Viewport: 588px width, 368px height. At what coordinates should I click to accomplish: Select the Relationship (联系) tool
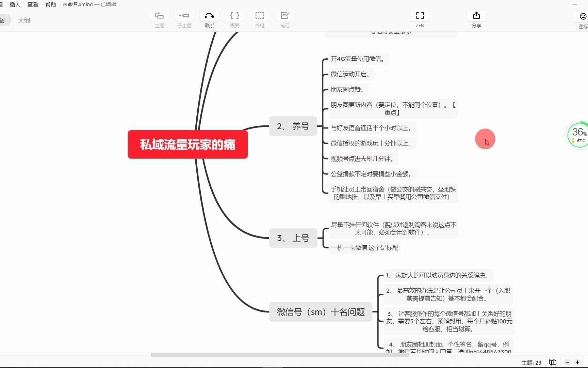(x=209, y=16)
